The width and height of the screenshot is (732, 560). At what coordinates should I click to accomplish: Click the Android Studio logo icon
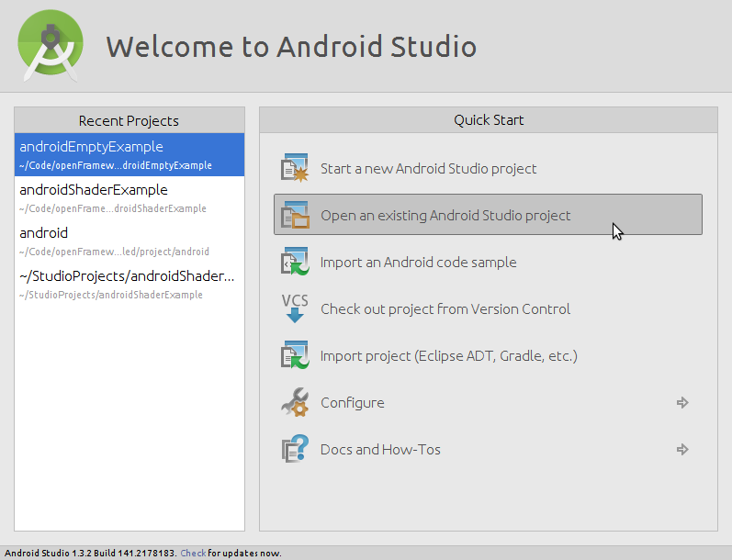[x=51, y=46]
